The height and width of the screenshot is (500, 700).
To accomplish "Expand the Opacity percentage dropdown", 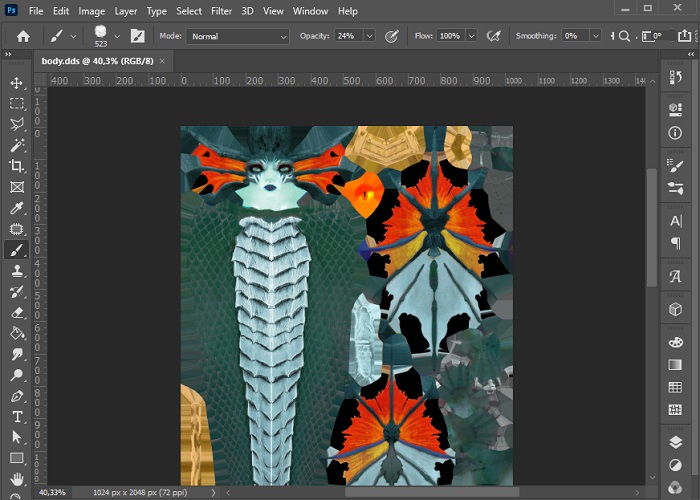I will (369, 36).
